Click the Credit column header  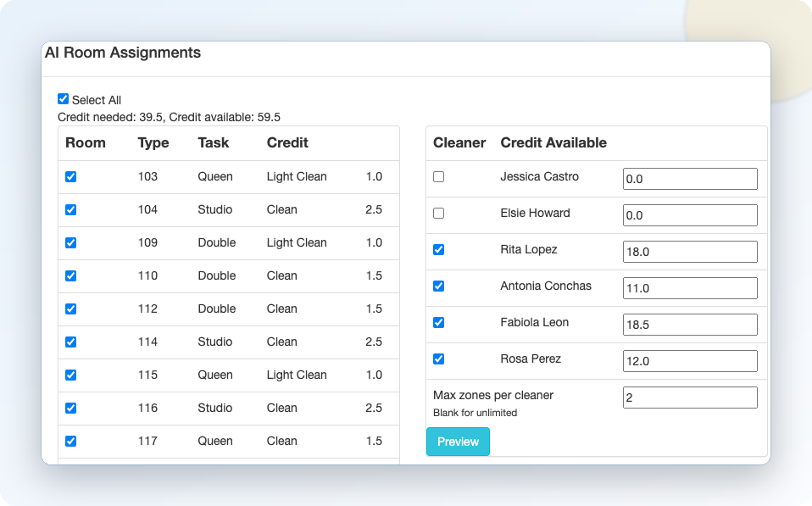[x=287, y=143]
